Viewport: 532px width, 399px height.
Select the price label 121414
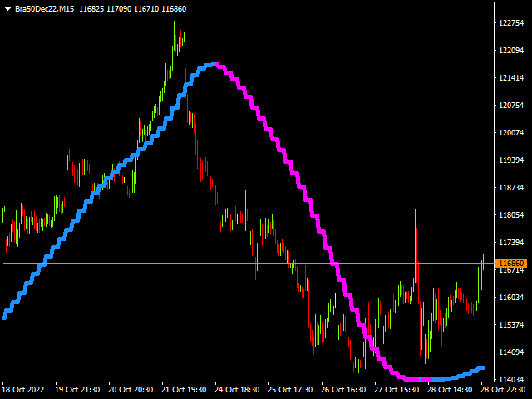(x=511, y=78)
